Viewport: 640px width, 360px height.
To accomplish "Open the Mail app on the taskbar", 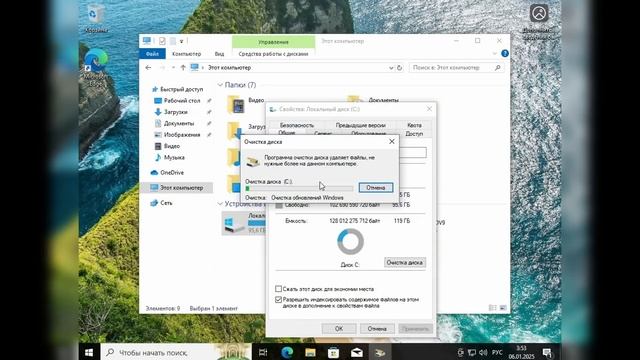I will 357,352.
